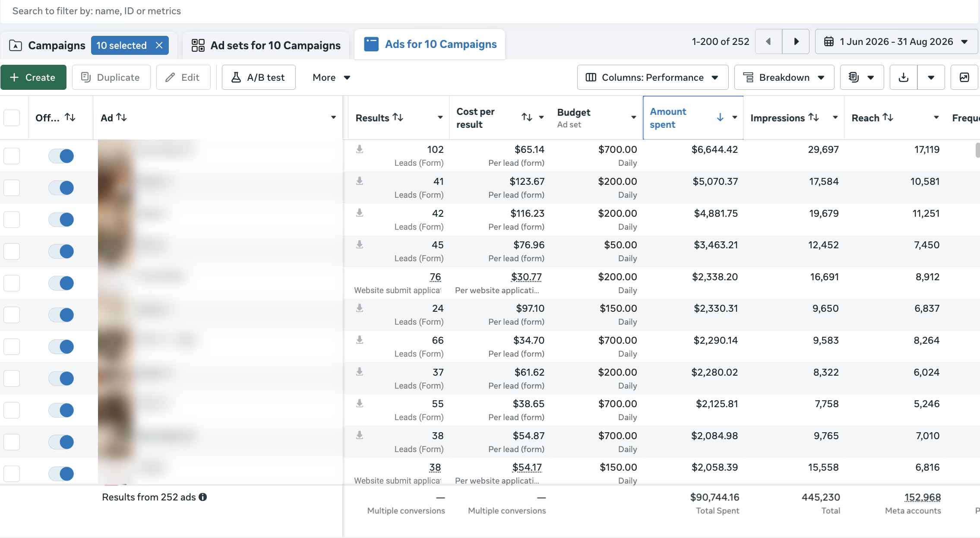Select checkbox for the $4,881.75 ad row
The width and height of the screenshot is (980, 538).
pyautogui.click(x=12, y=219)
